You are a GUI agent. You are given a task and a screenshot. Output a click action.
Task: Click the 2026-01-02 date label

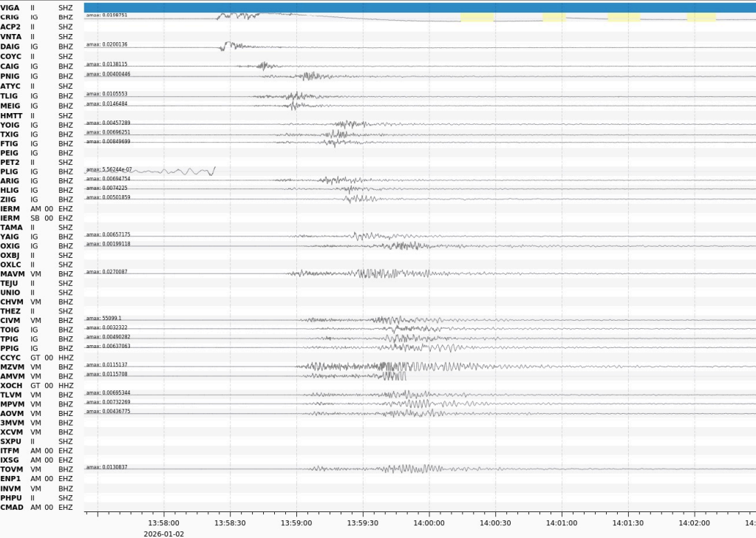point(163,533)
